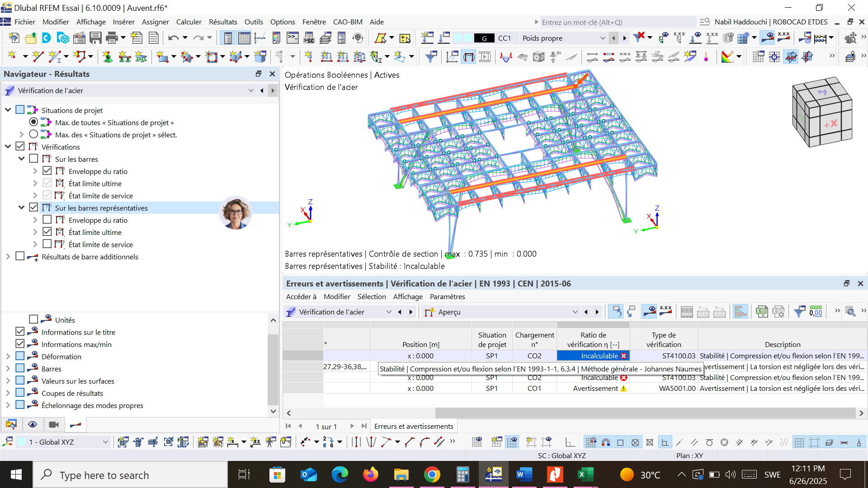The image size is (868, 488).
Task: Open file with yellow folder icon
Action: (31, 38)
